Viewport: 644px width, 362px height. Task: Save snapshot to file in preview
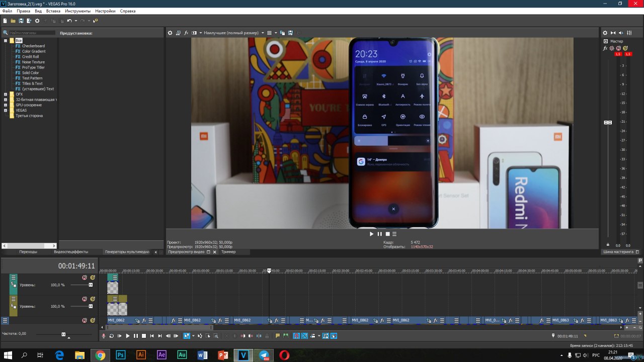click(290, 33)
